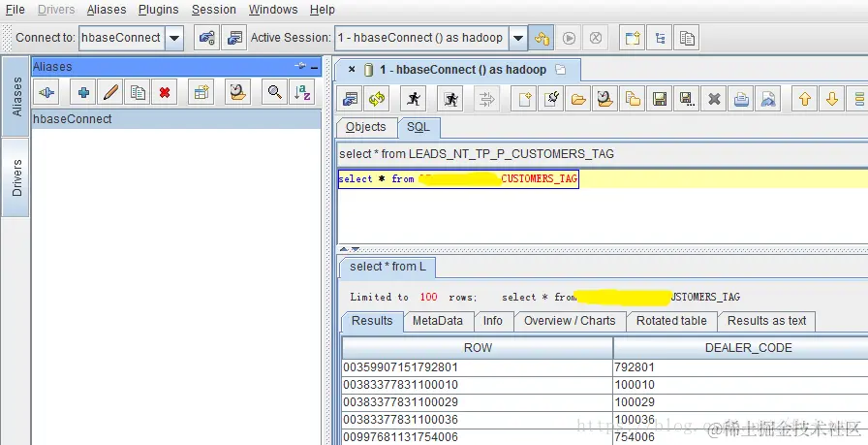Detach session tab using small window icon
Screen dimensions: 868x445
(x=560, y=70)
